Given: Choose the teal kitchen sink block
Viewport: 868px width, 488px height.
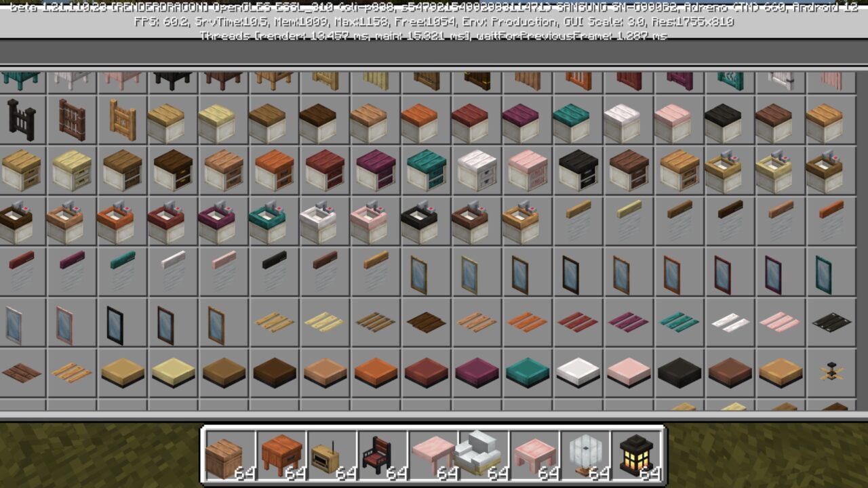Looking at the screenshot, I should tap(267, 222).
